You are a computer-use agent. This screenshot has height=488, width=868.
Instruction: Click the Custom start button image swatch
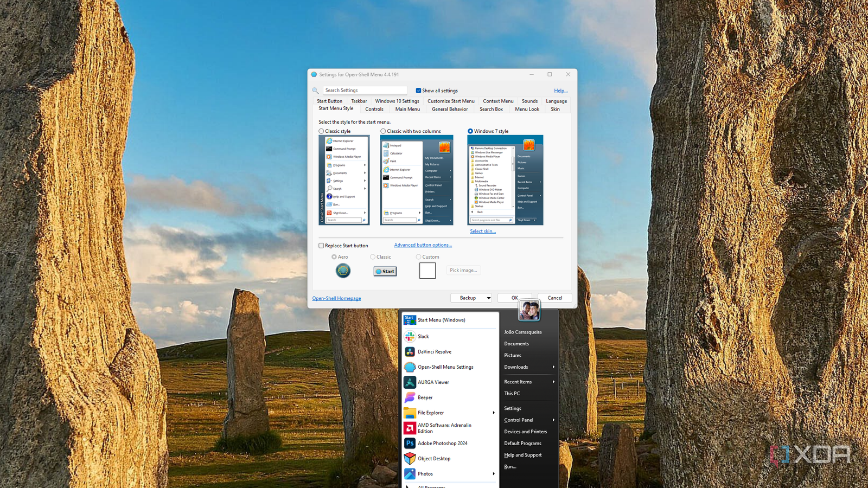pyautogui.click(x=427, y=270)
